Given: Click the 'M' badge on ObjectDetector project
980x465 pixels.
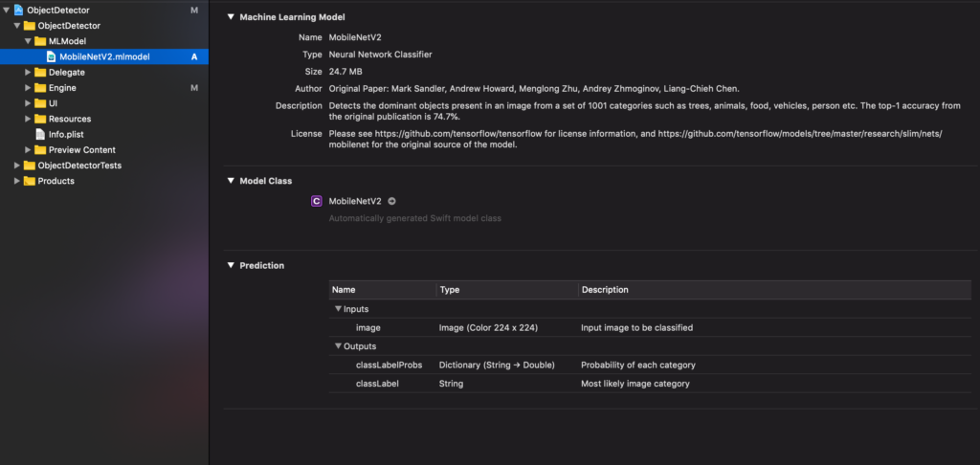Looking at the screenshot, I should click(194, 10).
